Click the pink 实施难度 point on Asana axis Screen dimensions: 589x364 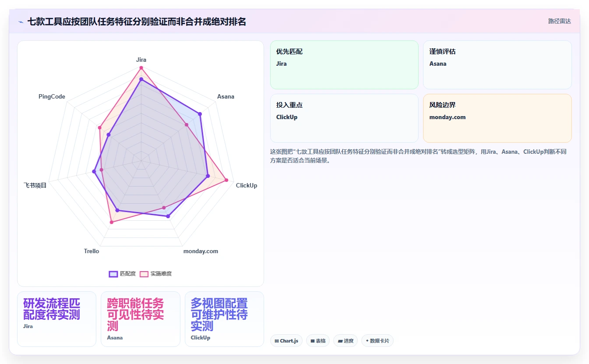(x=187, y=125)
